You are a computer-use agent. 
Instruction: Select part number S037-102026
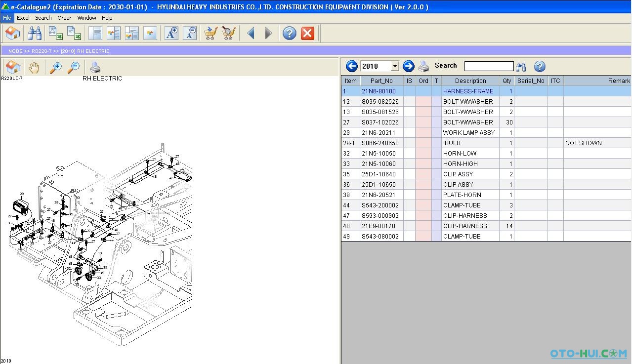(x=381, y=122)
